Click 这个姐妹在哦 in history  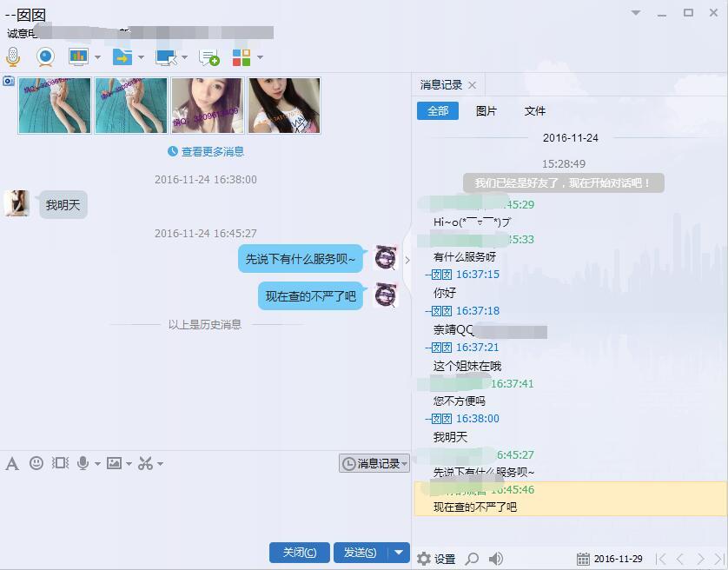pyautogui.click(x=467, y=366)
